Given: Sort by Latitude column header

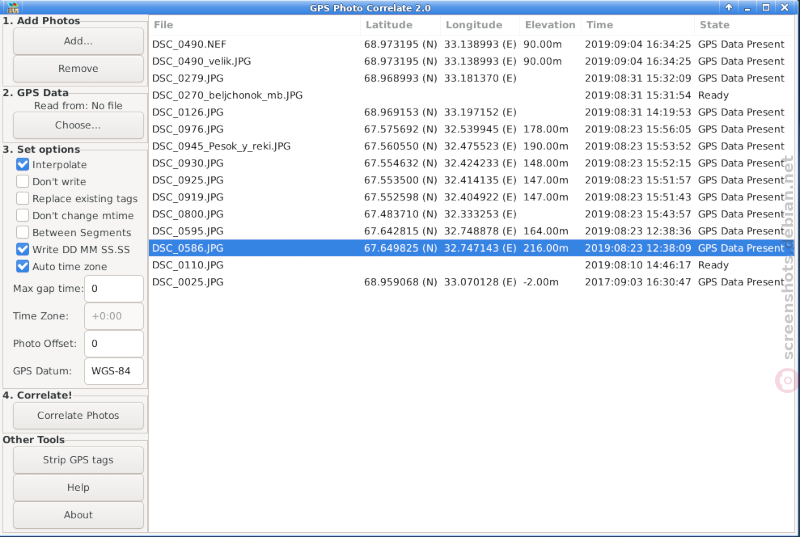Looking at the screenshot, I should click(x=401, y=24).
